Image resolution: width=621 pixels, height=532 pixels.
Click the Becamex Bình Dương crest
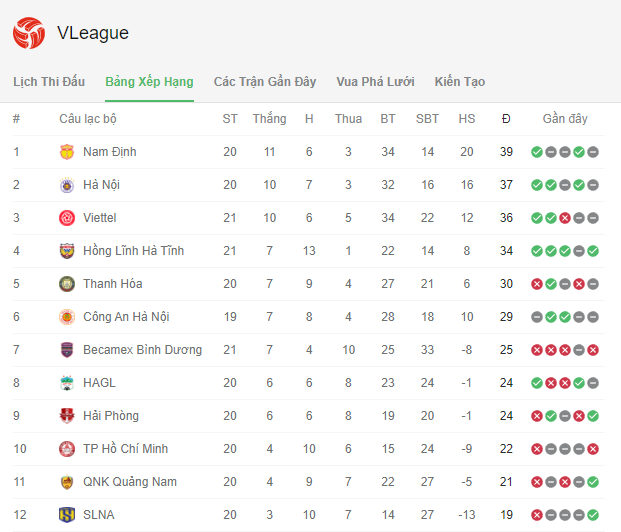67,350
